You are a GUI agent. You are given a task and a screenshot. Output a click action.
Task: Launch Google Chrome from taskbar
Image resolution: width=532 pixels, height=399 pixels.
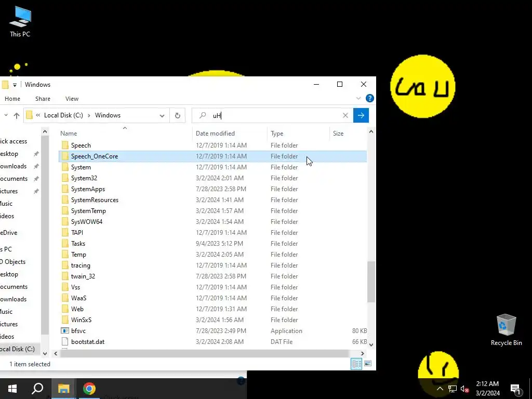(89, 389)
